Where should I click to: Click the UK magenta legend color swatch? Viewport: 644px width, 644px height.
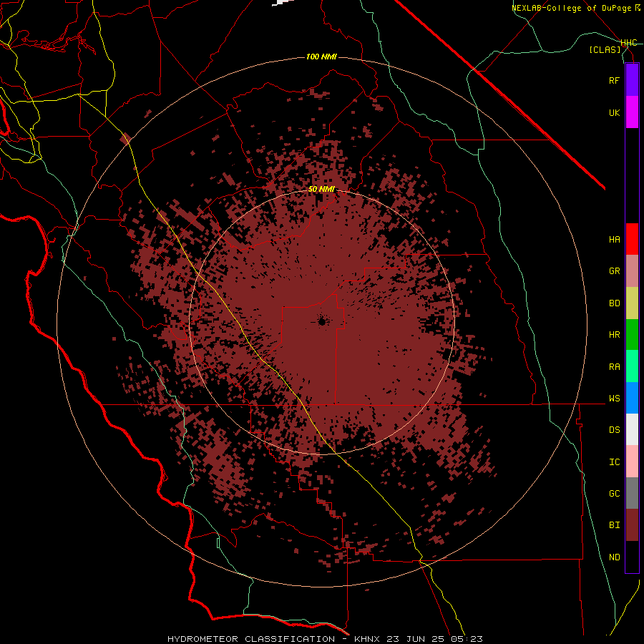click(632, 112)
